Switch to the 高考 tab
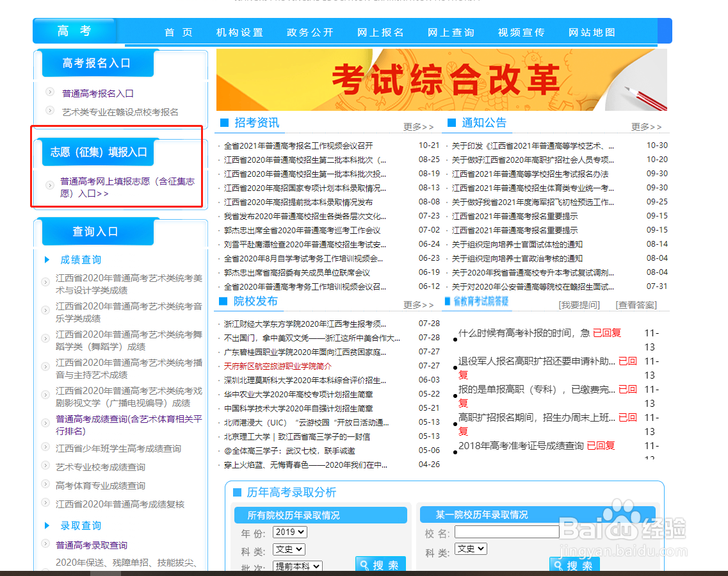 tap(74, 30)
